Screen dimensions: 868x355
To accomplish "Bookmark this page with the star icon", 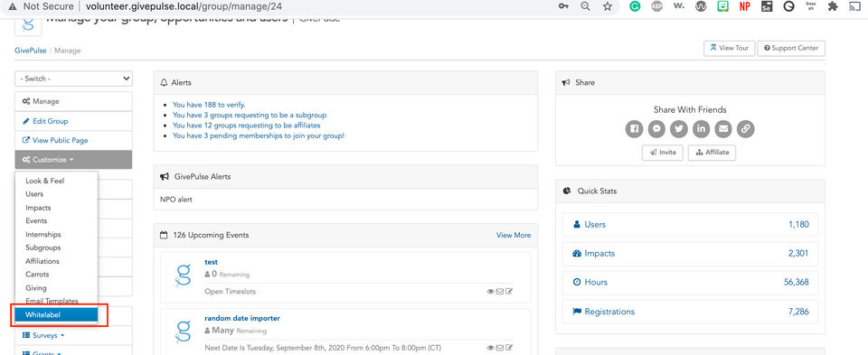I will pos(608,6).
